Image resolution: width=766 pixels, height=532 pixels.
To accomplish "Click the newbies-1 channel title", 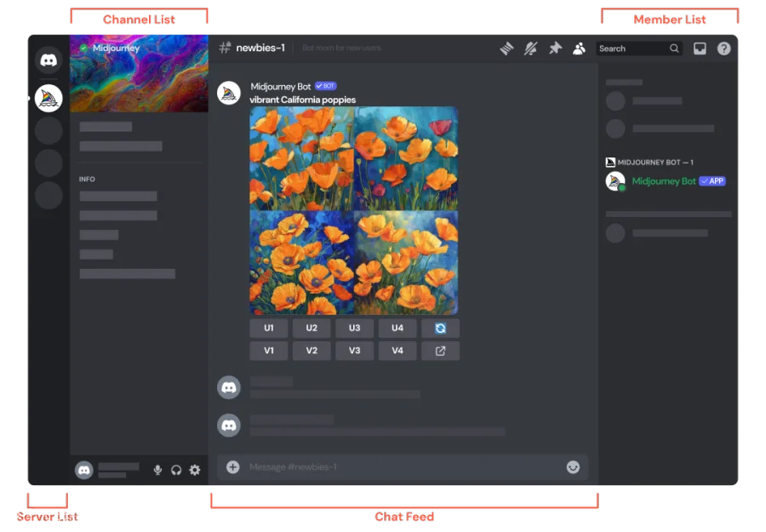I will click(260, 48).
